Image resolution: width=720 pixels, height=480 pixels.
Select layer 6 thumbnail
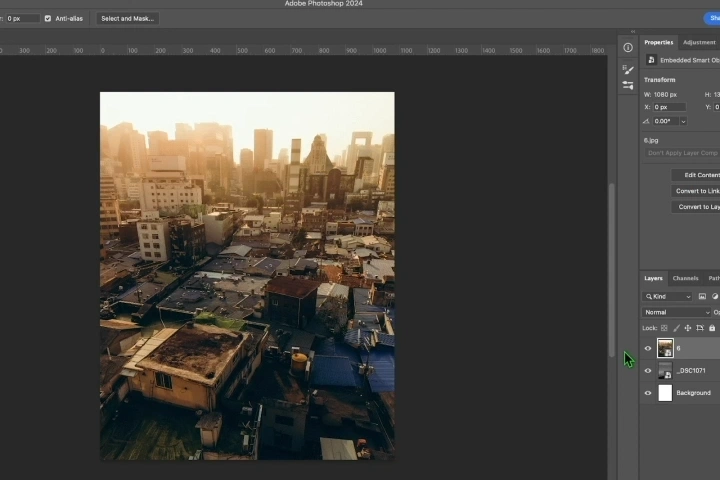[665, 348]
